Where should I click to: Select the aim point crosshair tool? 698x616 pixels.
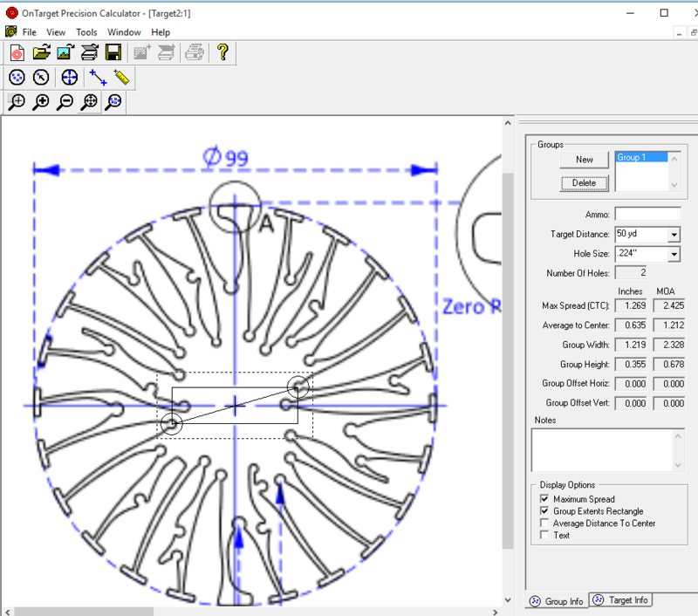70,78
